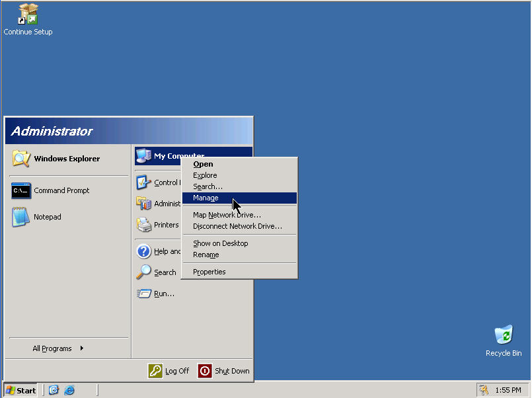This screenshot has height=398, width=532.
Task: Click the Search magnifying glass icon
Action: click(144, 272)
